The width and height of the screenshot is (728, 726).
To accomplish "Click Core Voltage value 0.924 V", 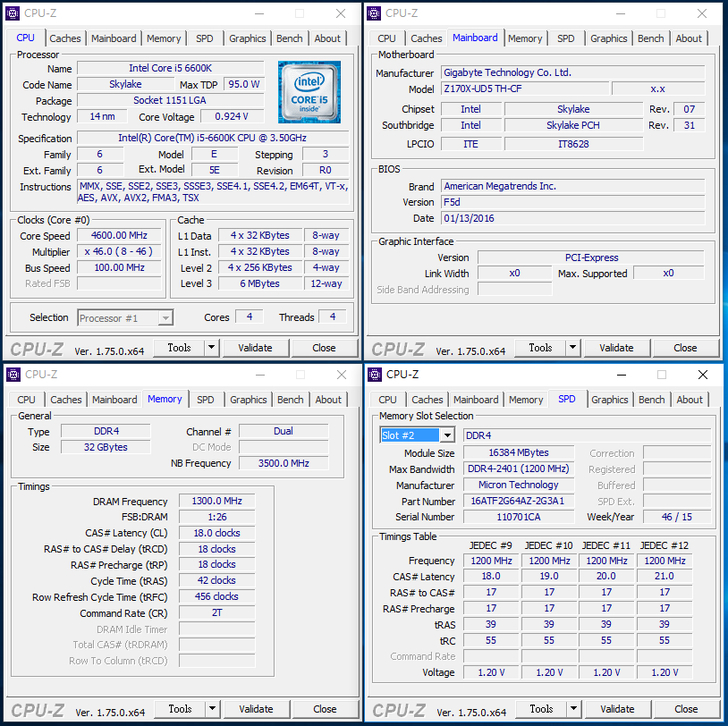I will coord(232,117).
